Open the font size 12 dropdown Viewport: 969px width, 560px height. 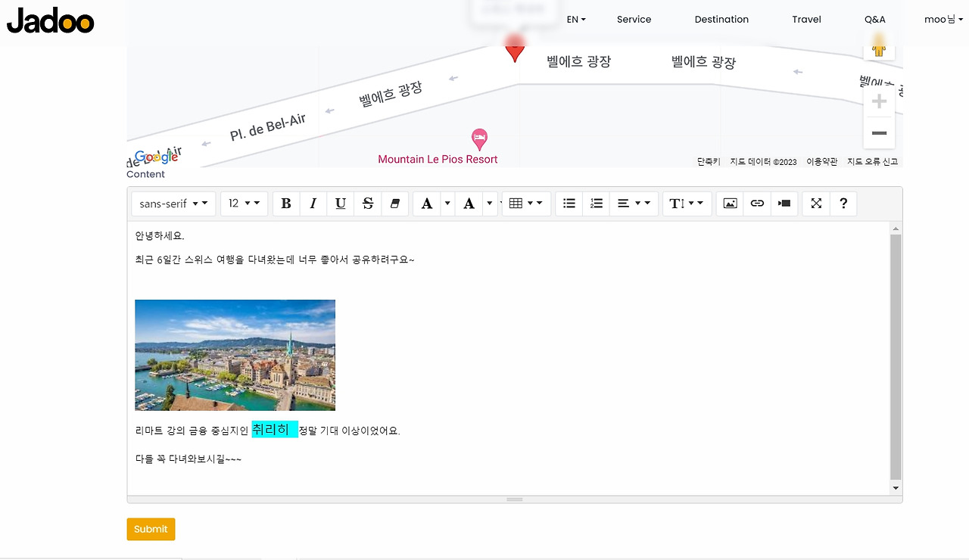[x=244, y=204]
